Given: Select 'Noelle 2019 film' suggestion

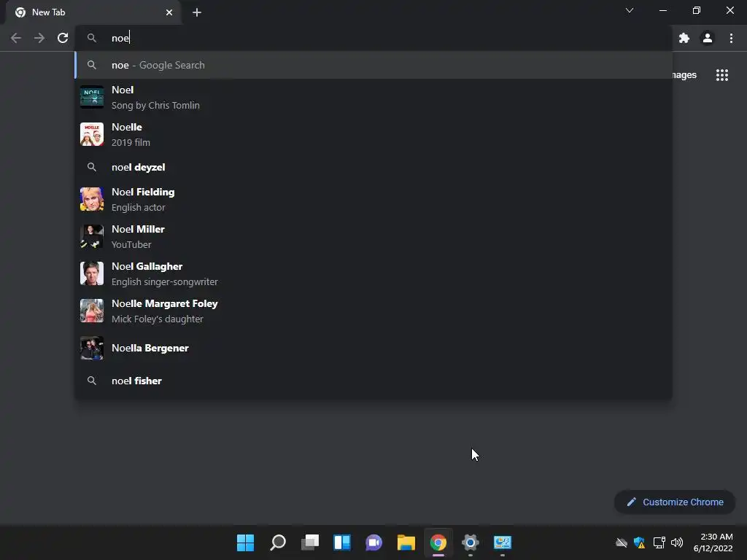Looking at the screenshot, I should tap(374, 134).
